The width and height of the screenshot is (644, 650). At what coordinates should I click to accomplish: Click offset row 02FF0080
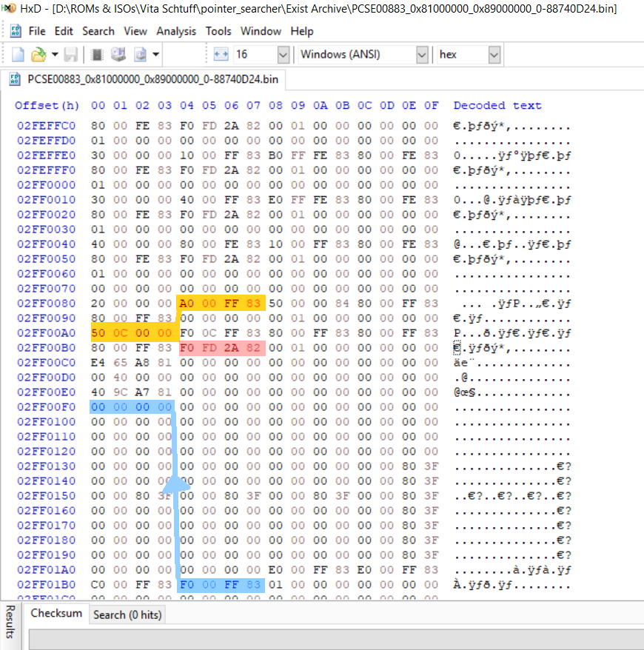tap(46, 304)
